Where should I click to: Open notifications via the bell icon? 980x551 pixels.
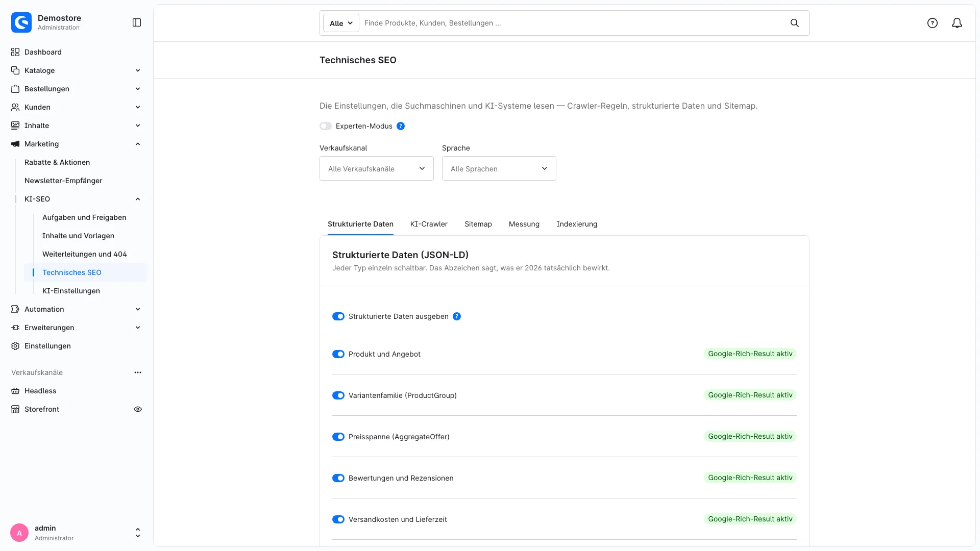957,23
